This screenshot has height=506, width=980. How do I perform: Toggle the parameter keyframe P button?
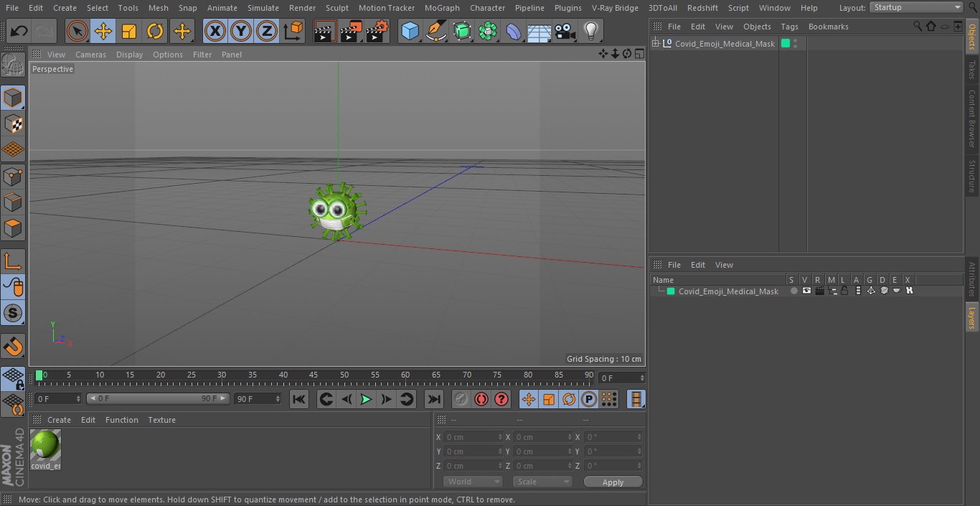click(589, 399)
